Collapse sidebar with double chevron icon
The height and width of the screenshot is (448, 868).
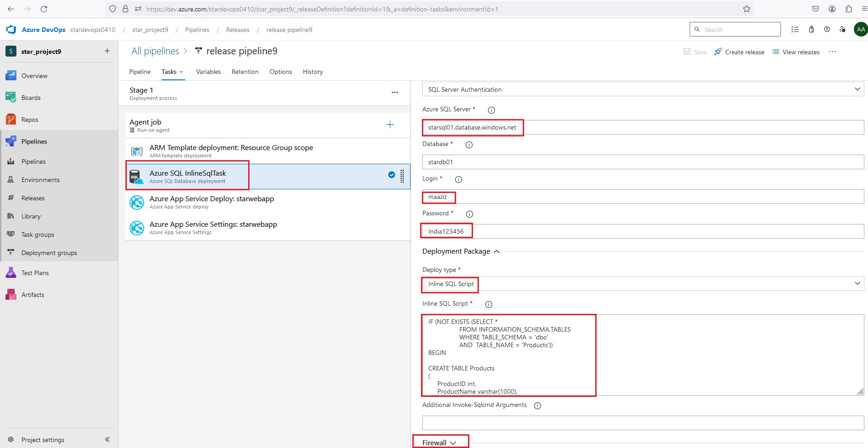coord(107,439)
